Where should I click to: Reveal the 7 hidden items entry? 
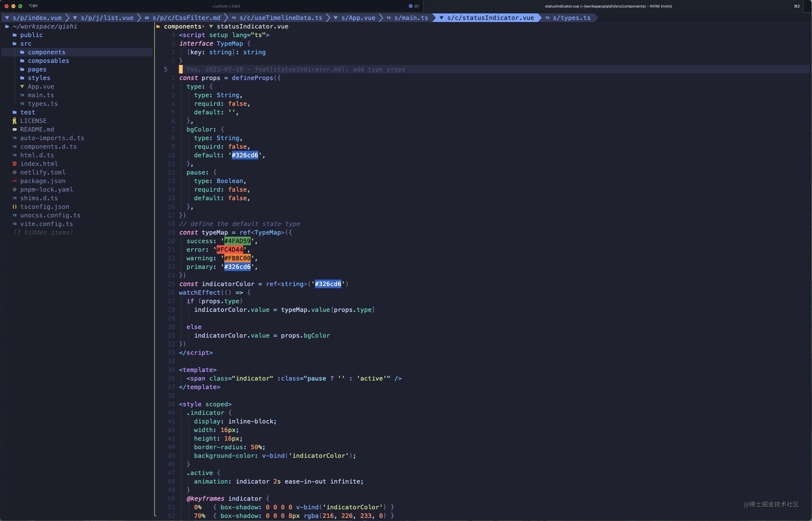43,233
